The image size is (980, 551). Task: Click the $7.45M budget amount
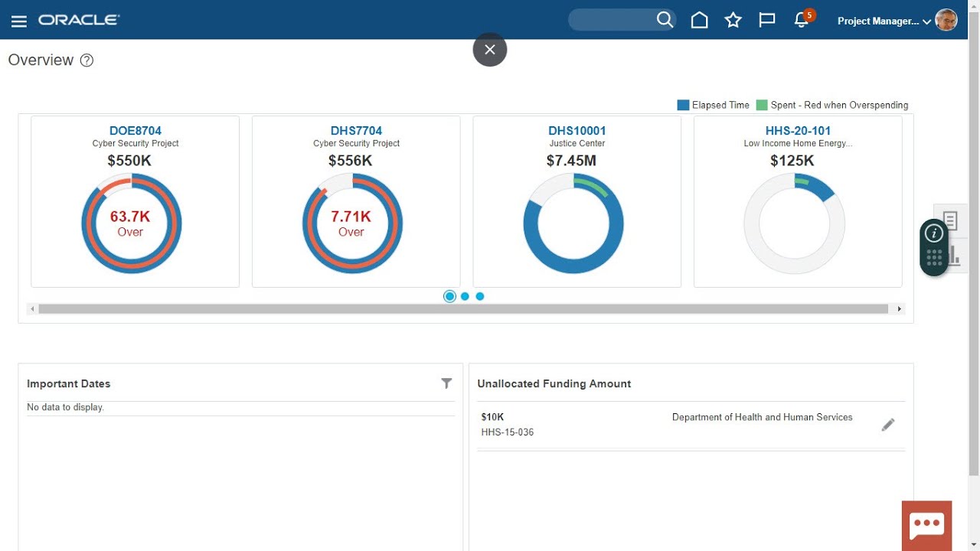click(x=571, y=161)
